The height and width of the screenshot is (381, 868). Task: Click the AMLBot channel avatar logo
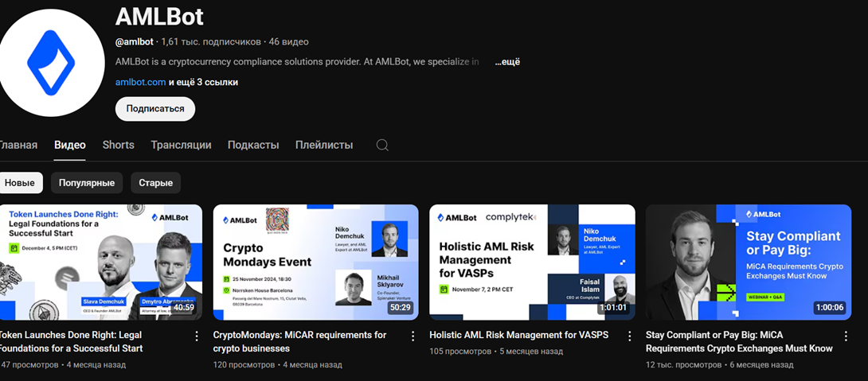pyautogui.click(x=51, y=63)
